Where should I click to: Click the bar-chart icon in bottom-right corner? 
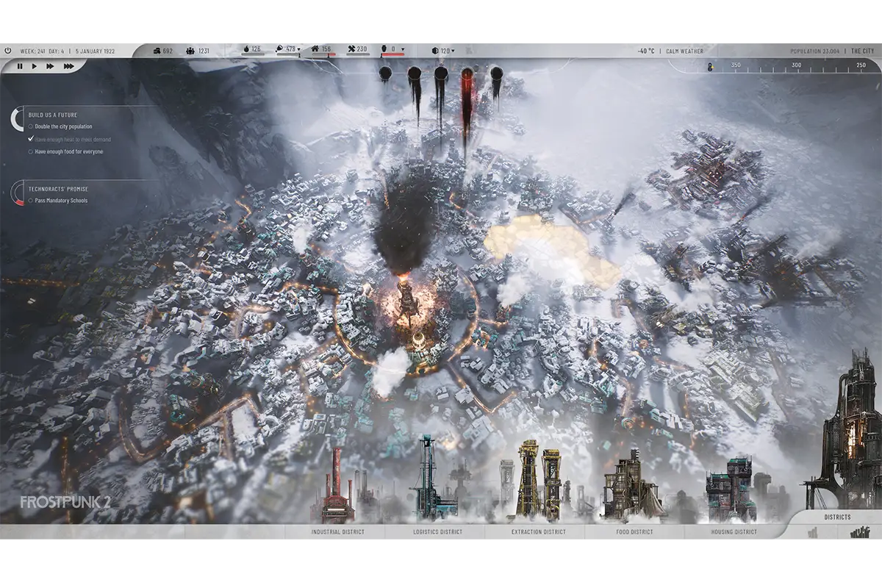point(811,532)
